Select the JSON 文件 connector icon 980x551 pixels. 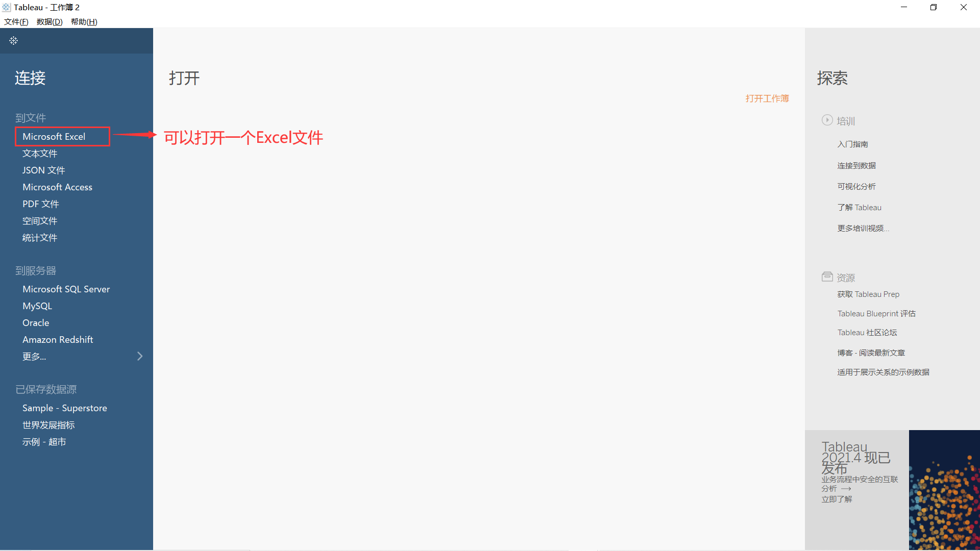[43, 170]
